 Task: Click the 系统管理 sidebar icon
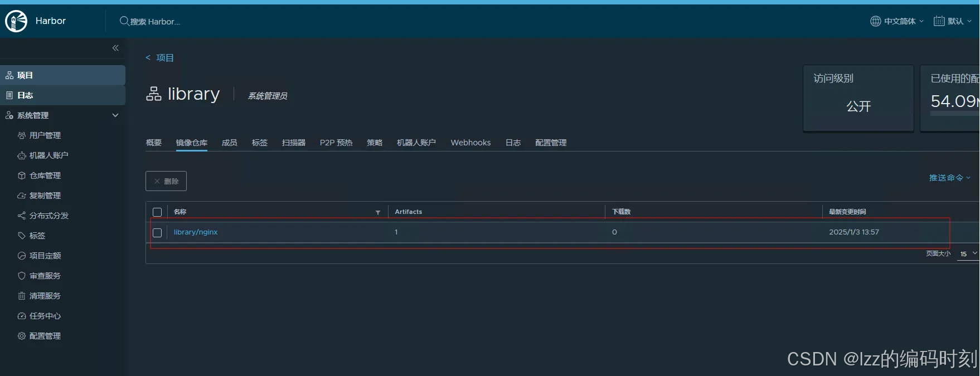click(9, 115)
